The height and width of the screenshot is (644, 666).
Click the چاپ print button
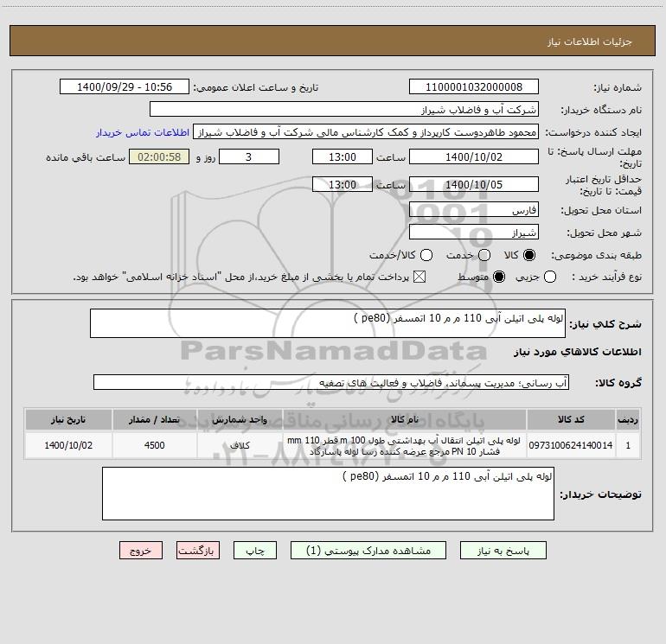point(255,551)
